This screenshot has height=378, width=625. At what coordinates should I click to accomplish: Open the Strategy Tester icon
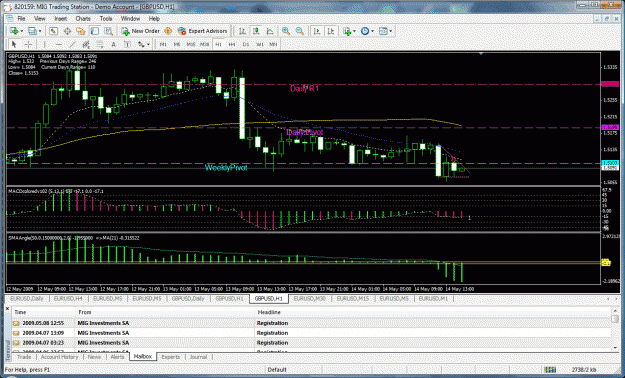[x=108, y=31]
